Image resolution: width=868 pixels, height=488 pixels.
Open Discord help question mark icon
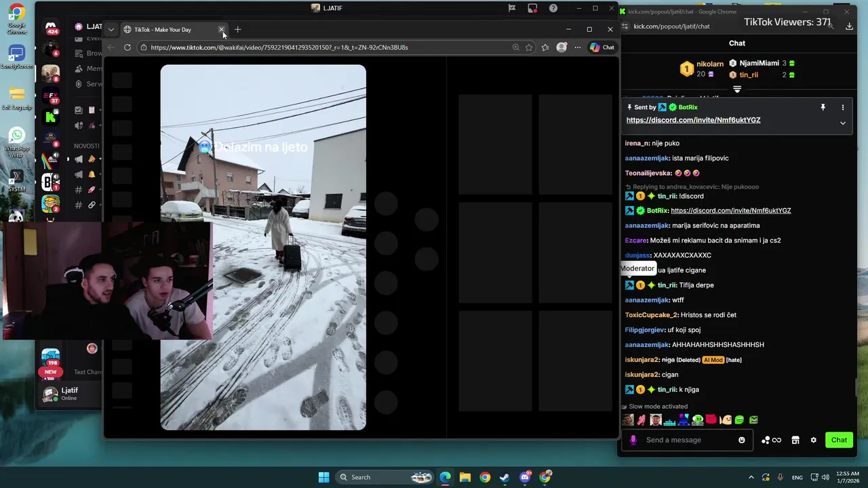pyautogui.click(x=553, y=8)
